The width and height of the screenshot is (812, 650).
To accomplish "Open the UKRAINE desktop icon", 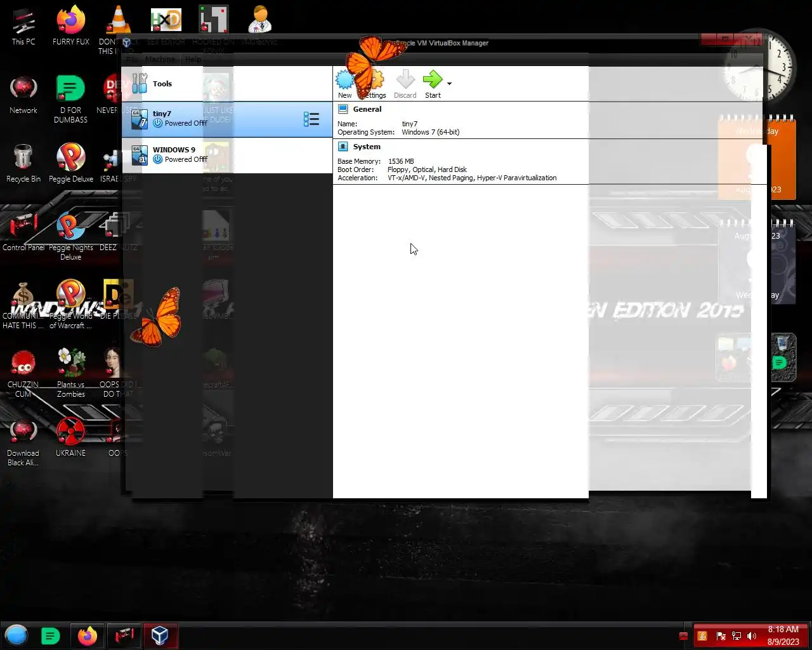I will pyautogui.click(x=70, y=438).
